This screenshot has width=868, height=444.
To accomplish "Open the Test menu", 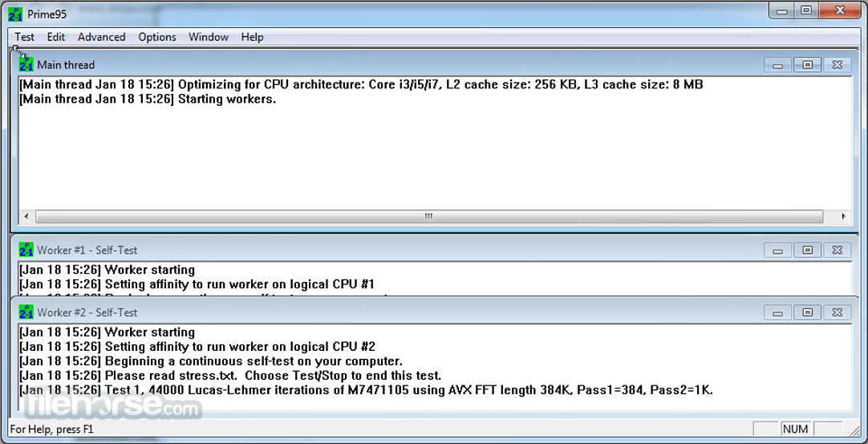I will 24,37.
